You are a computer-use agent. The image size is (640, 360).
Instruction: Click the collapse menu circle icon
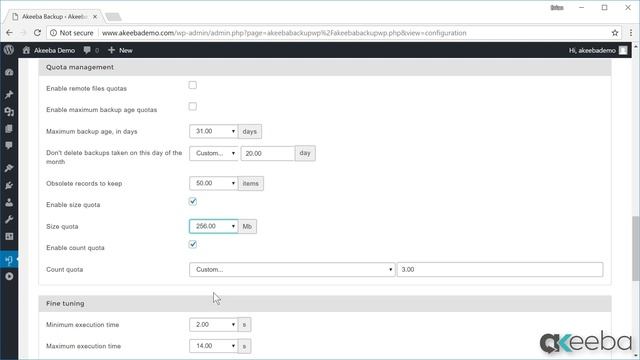[9, 277]
